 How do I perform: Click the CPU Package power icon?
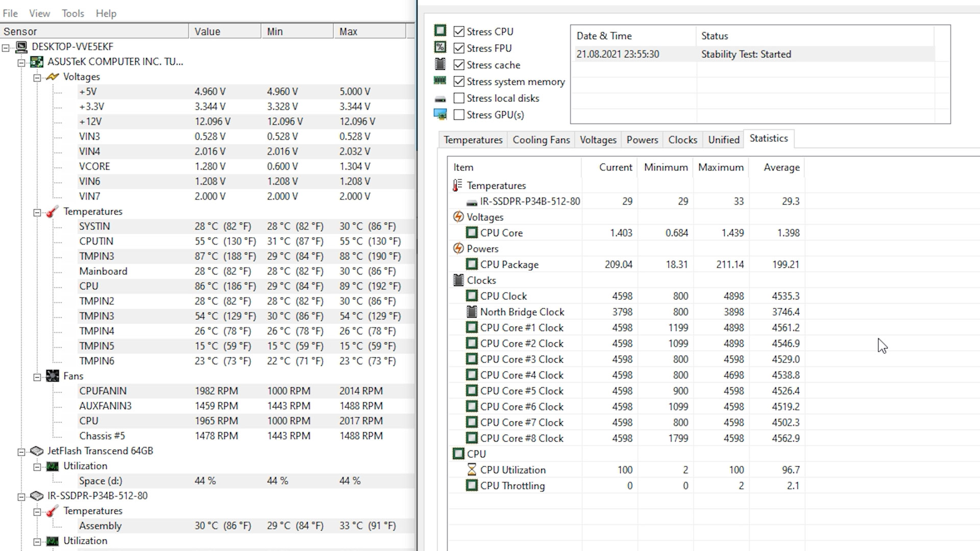click(x=472, y=264)
